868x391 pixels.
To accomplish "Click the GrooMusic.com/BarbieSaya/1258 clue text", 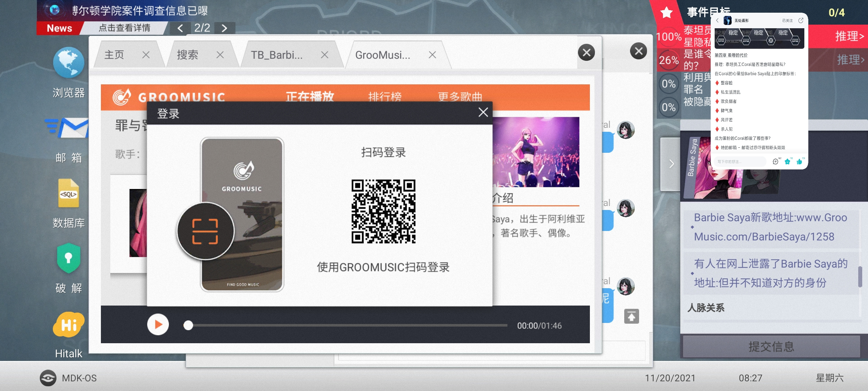I will click(x=770, y=227).
